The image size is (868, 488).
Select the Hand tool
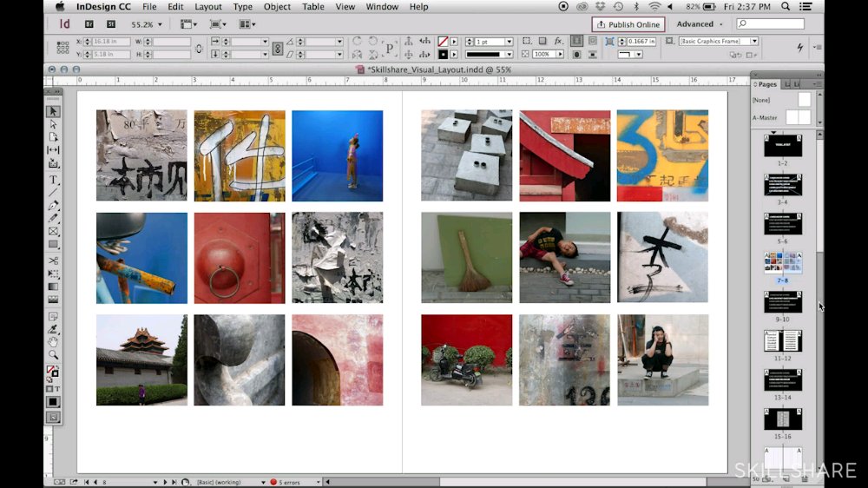(x=53, y=342)
